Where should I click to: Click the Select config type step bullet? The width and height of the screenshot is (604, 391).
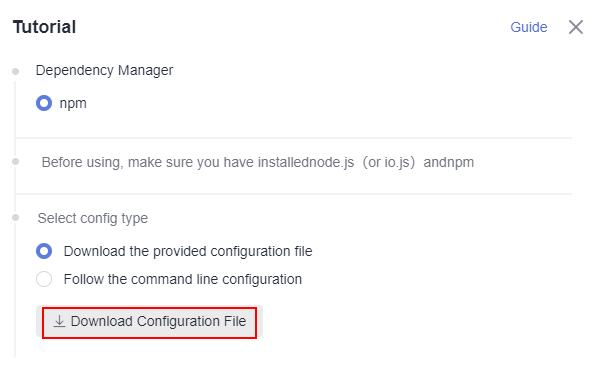pyautogui.click(x=15, y=218)
